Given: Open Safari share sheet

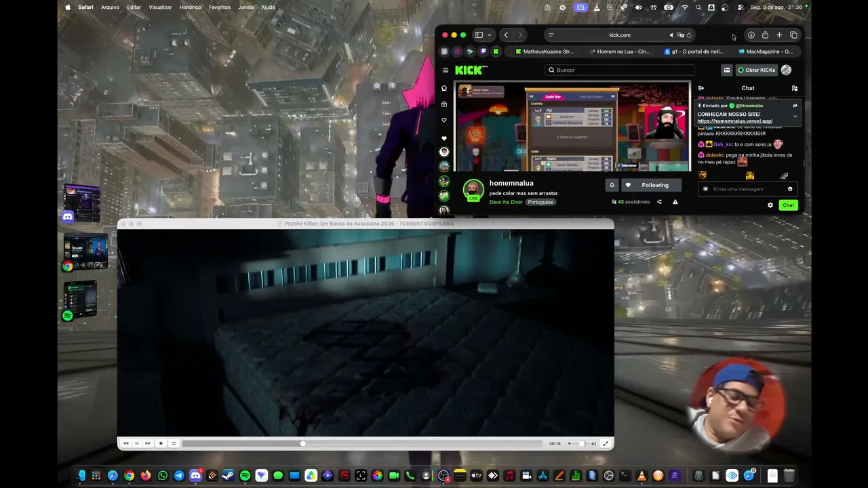Looking at the screenshot, I should [x=765, y=35].
